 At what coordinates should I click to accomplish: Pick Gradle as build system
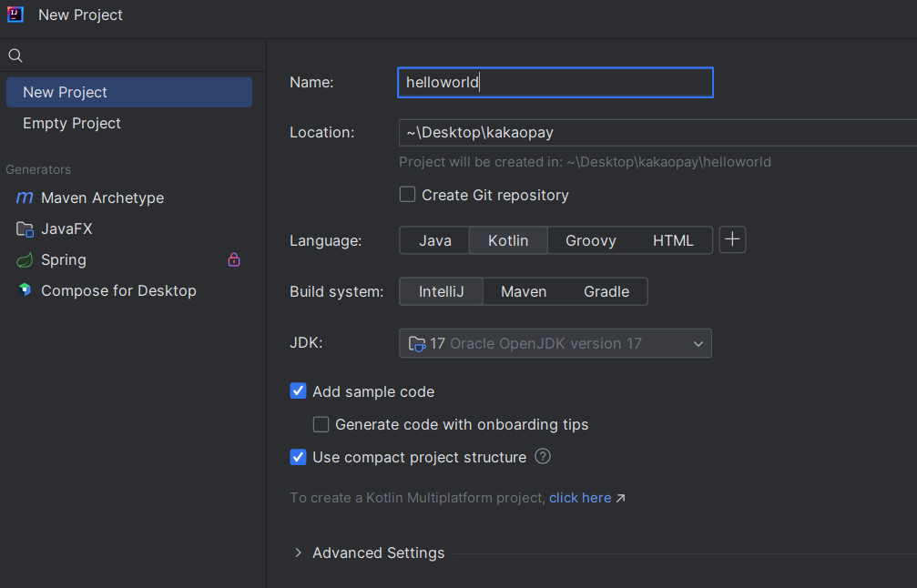coord(606,291)
